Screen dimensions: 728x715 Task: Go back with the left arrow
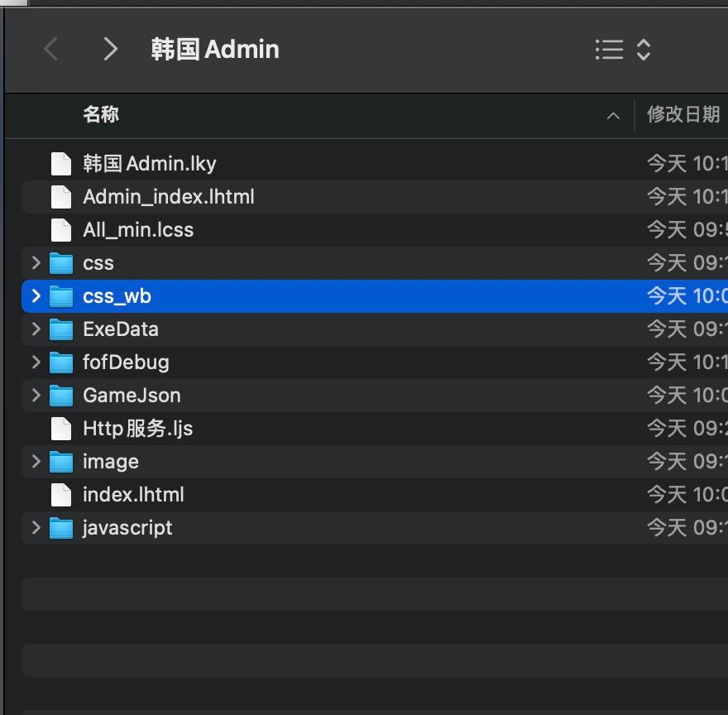(51, 49)
